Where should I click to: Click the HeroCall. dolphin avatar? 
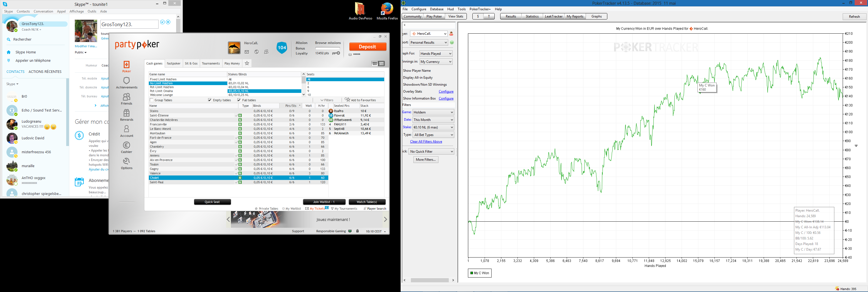pyautogui.click(x=234, y=48)
